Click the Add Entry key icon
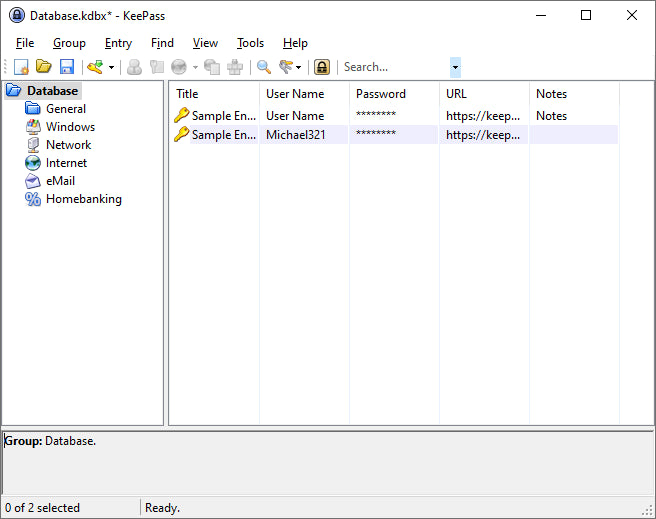Viewport: 656px width, 519px height. (x=96, y=67)
